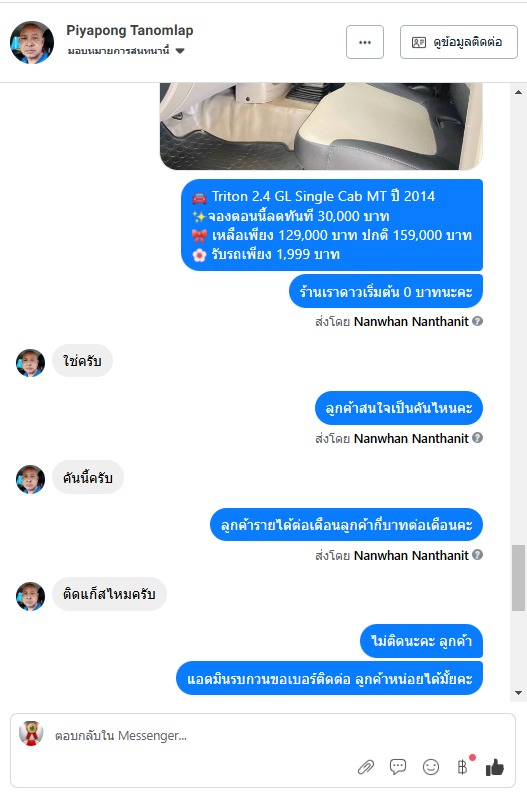Open the emoji picker smiley icon
Screen dimensions: 527x794
coord(431,767)
